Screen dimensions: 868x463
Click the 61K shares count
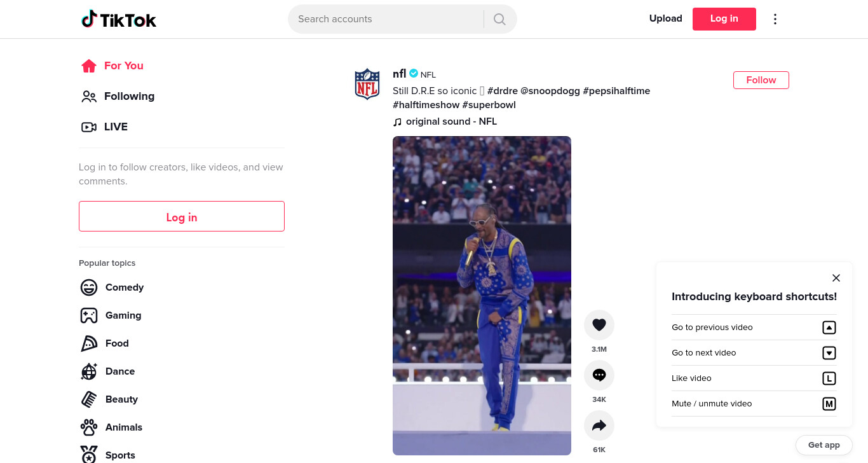point(599,450)
